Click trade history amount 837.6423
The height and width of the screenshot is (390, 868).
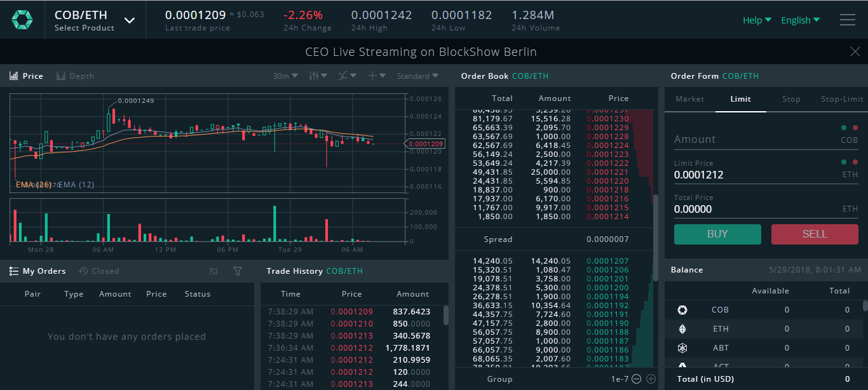tap(412, 312)
